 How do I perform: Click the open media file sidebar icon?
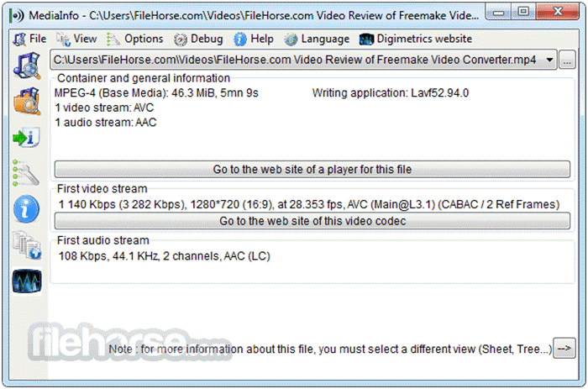[27, 66]
